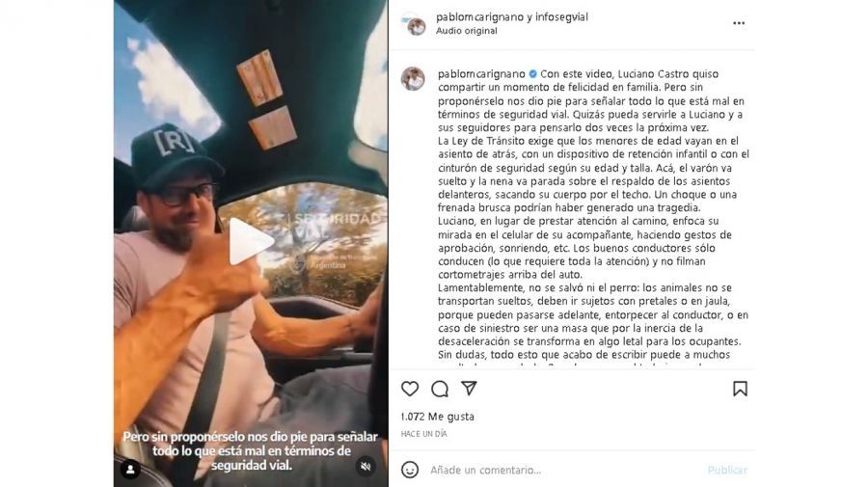The image size is (868, 487).
Task: Play the video with center play button
Action: click(251, 241)
